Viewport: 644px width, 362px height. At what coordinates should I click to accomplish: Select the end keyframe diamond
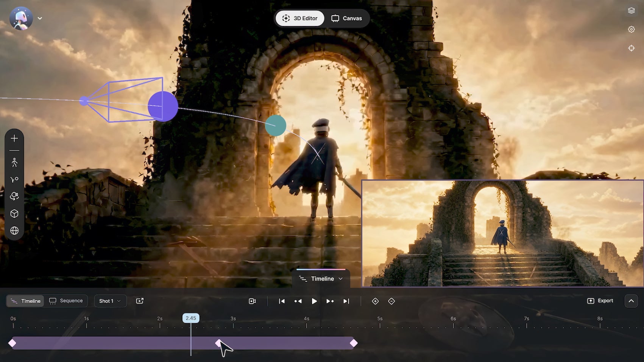[x=354, y=343]
